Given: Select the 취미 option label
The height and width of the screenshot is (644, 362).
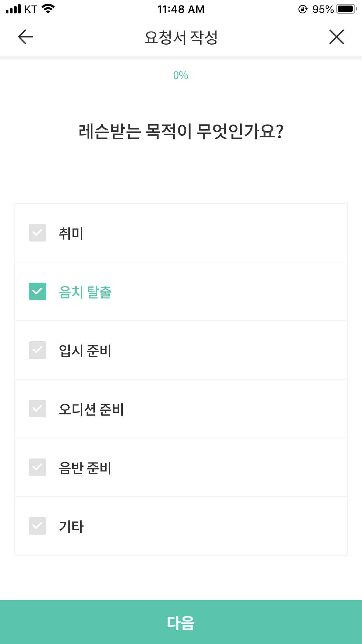Looking at the screenshot, I should click(71, 233).
